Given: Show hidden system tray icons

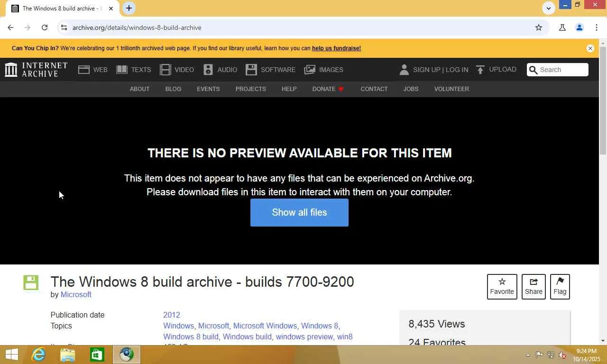Looking at the screenshot, I should tap(528, 355).
